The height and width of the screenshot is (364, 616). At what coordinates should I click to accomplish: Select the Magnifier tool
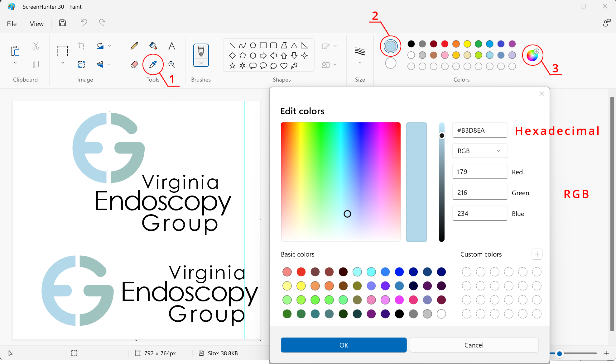tap(172, 64)
